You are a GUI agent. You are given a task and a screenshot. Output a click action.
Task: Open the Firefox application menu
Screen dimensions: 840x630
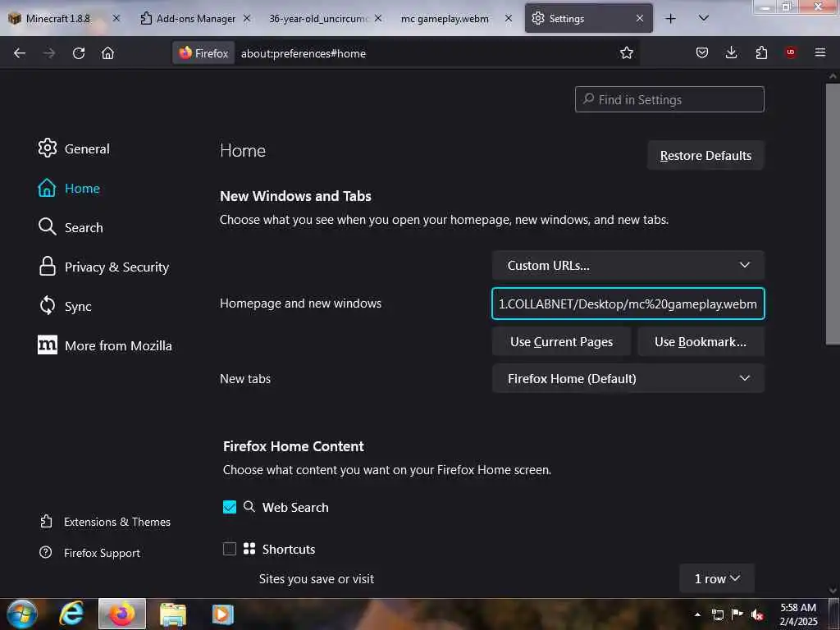click(x=820, y=52)
